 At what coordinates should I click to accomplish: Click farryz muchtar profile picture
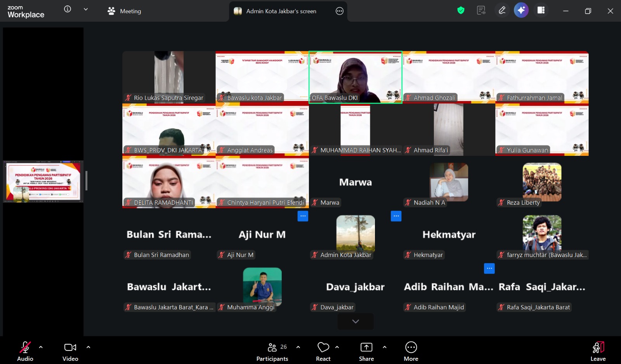coord(542,234)
